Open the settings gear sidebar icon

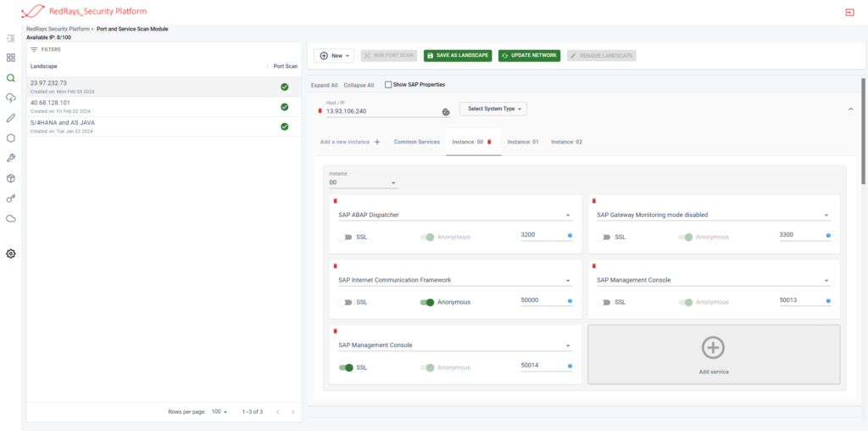[x=10, y=254]
